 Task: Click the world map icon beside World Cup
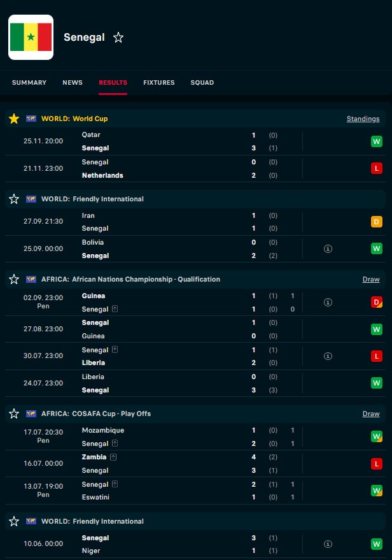pyautogui.click(x=31, y=118)
